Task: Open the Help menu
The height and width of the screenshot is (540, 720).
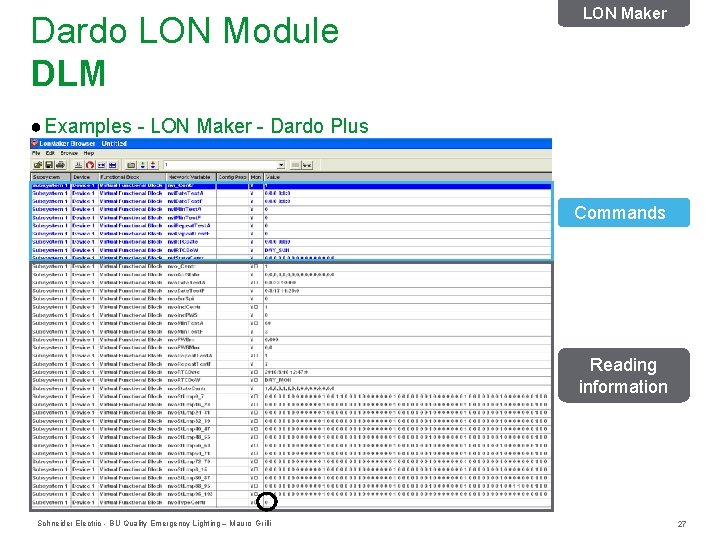Action: 89,153
